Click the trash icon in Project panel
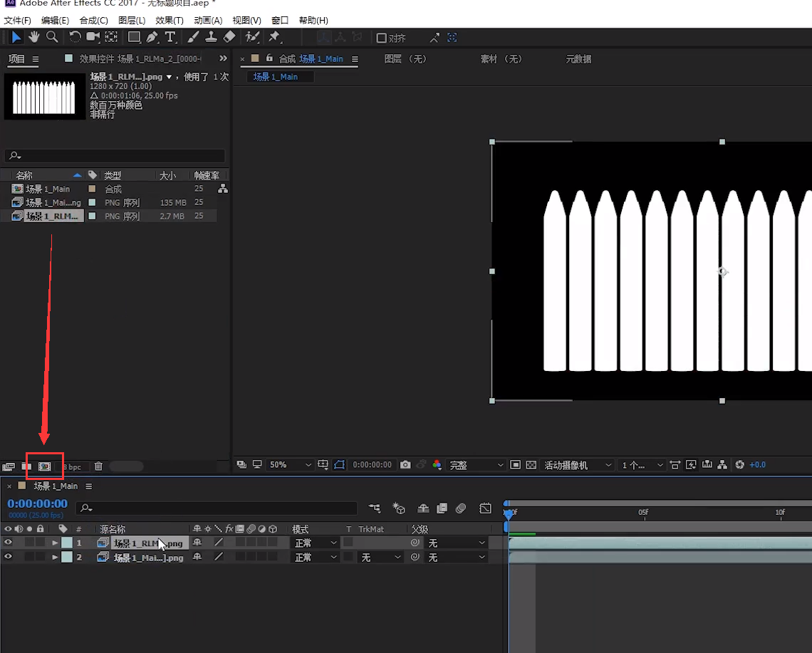This screenshot has height=653, width=812. (x=98, y=466)
